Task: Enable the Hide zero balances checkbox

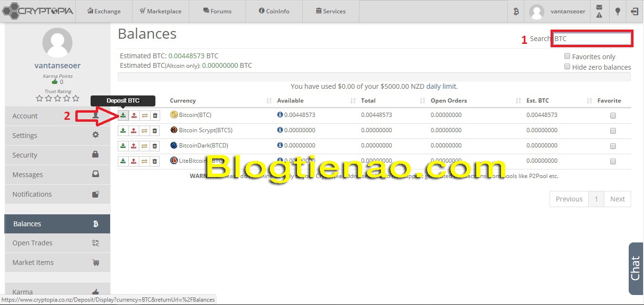Action: [x=567, y=67]
